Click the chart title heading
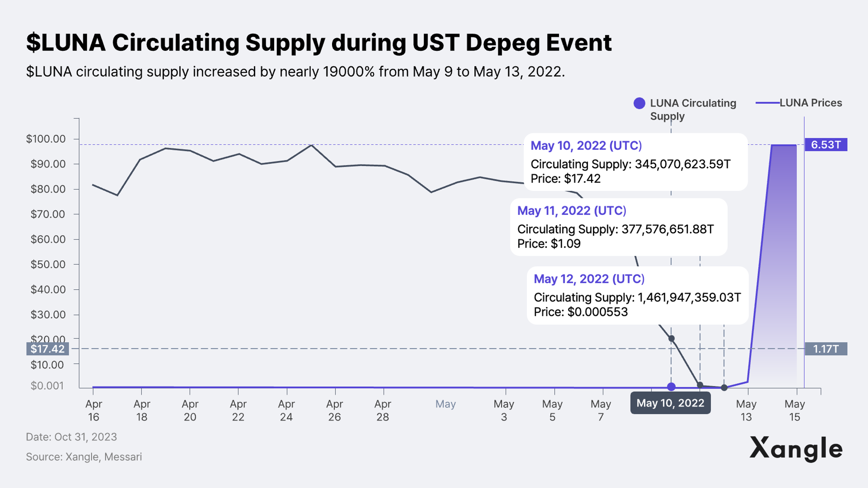868x488 pixels. (319, 43)
